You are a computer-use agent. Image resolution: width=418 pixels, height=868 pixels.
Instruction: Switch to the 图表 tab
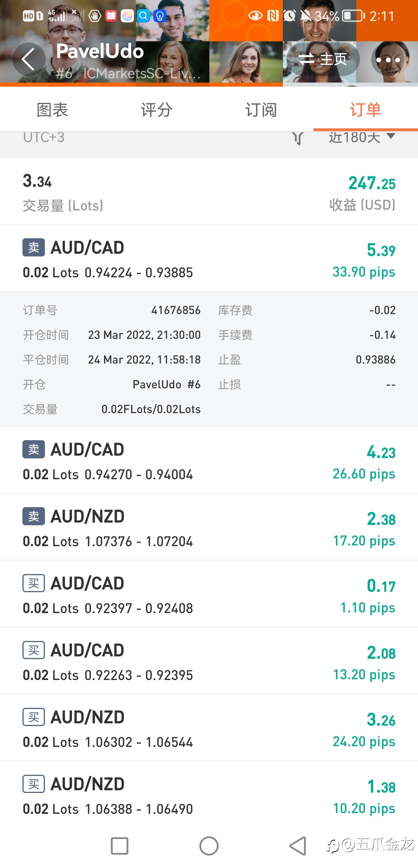click(x=52, y=110)
